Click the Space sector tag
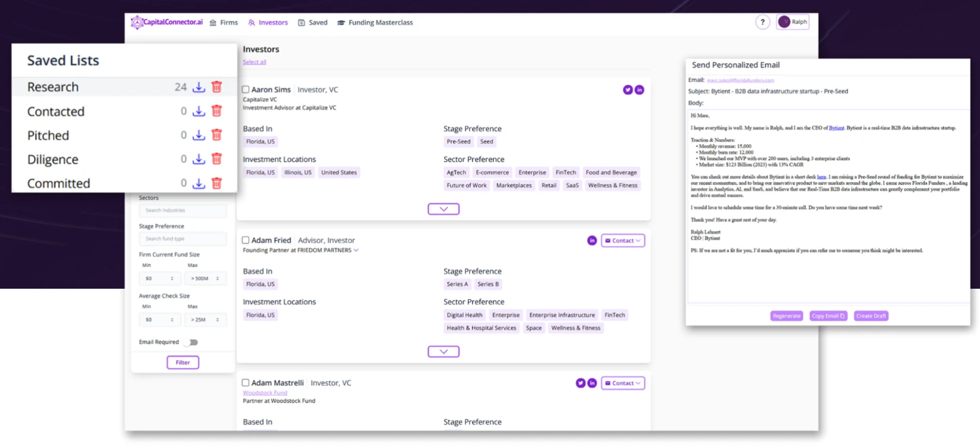The height and width of the screenshot is (447, 980). [534, 328]
